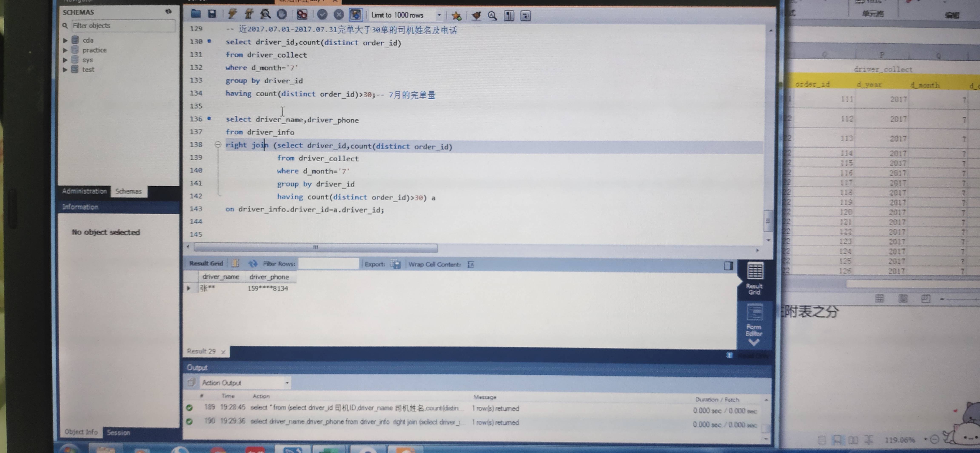Add snippet using the star icon
This screenshot has width=980, height=453.
[456, 16]
